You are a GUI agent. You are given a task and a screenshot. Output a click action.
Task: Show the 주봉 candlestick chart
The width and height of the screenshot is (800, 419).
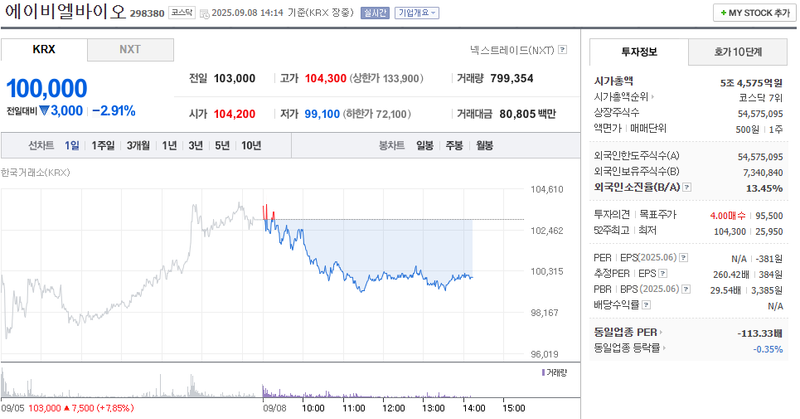tap(454, 145)
